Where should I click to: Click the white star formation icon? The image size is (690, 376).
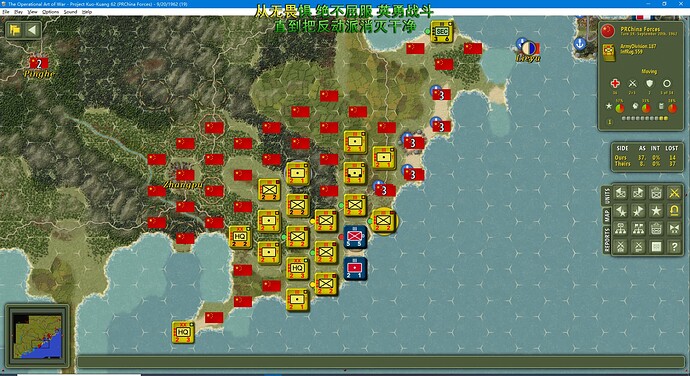click(x=656, y=211)
